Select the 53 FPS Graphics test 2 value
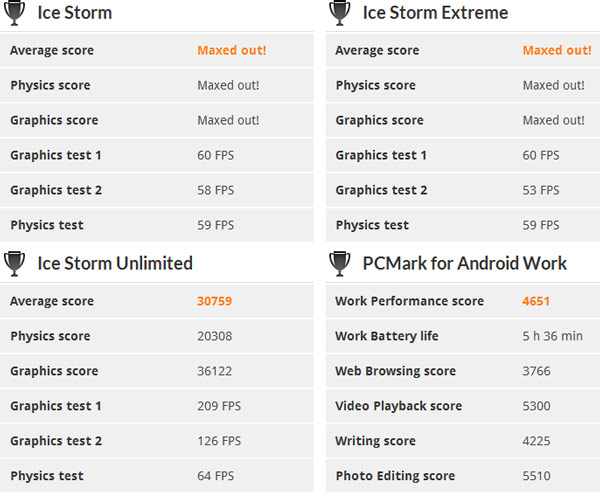 (x=541, y=190)
